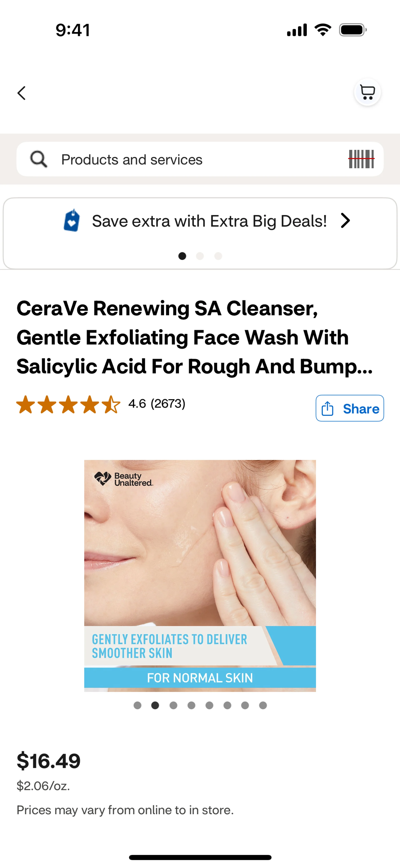Tap the back arrow icon
400x868 pixels.
click(x=21, y=93)
